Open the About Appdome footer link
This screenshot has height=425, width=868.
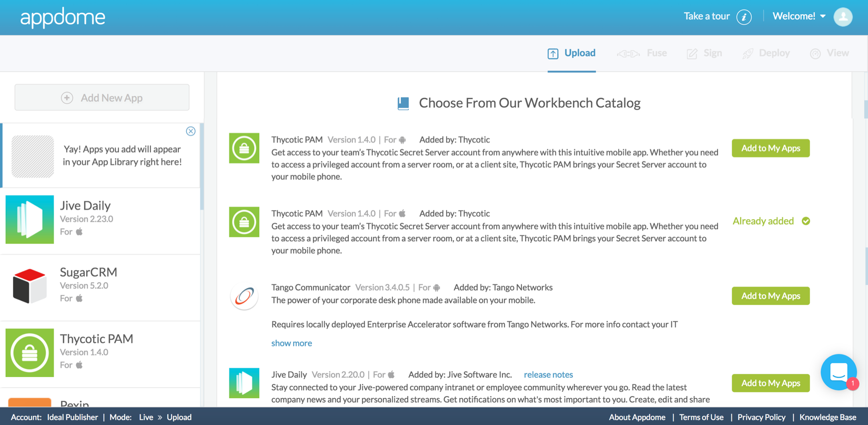(637, 417)
